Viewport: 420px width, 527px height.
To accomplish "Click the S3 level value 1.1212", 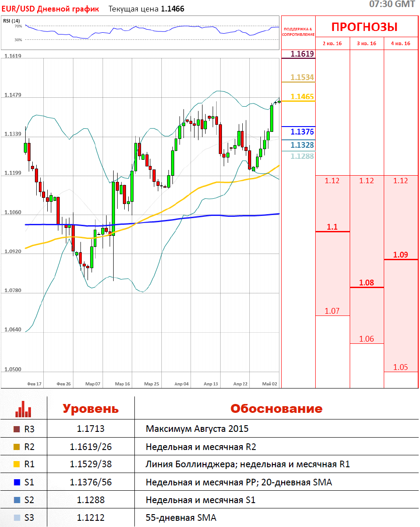I will [91, 518].
